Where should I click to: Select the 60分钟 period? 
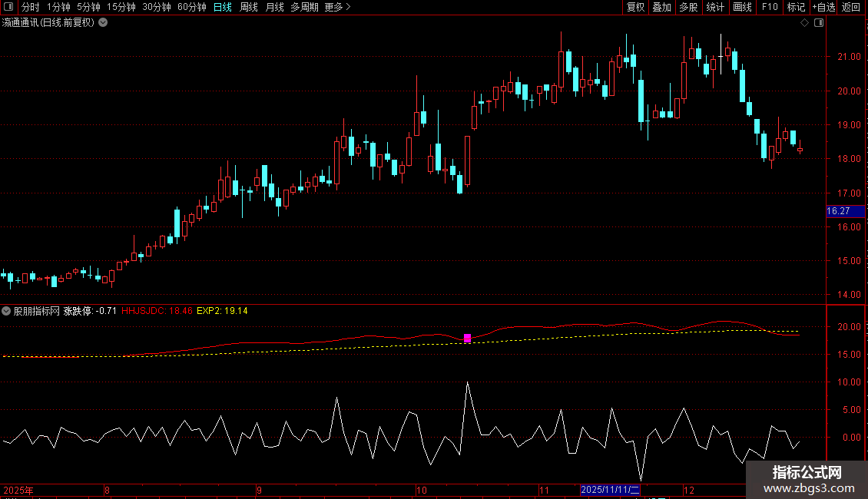pos(192,7)
